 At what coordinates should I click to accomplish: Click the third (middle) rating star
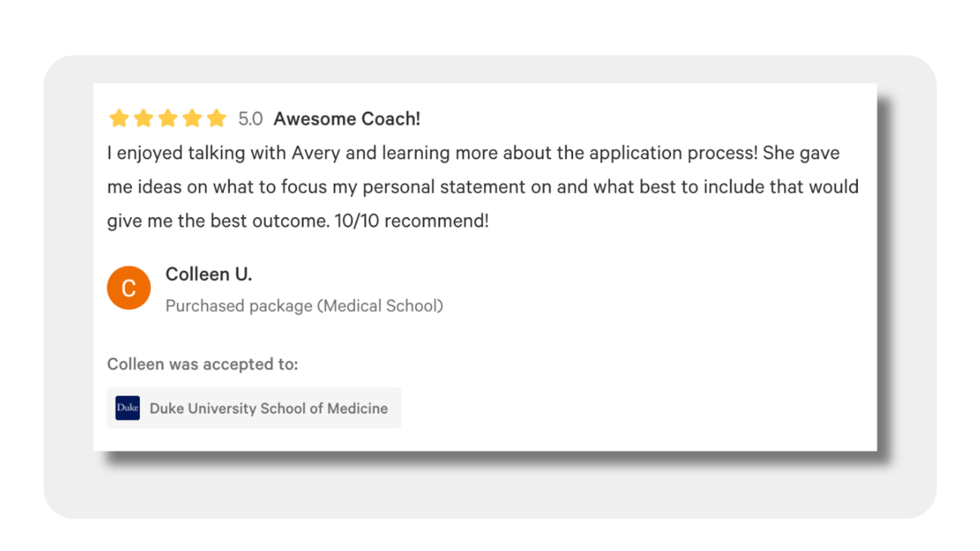(168, 118)
